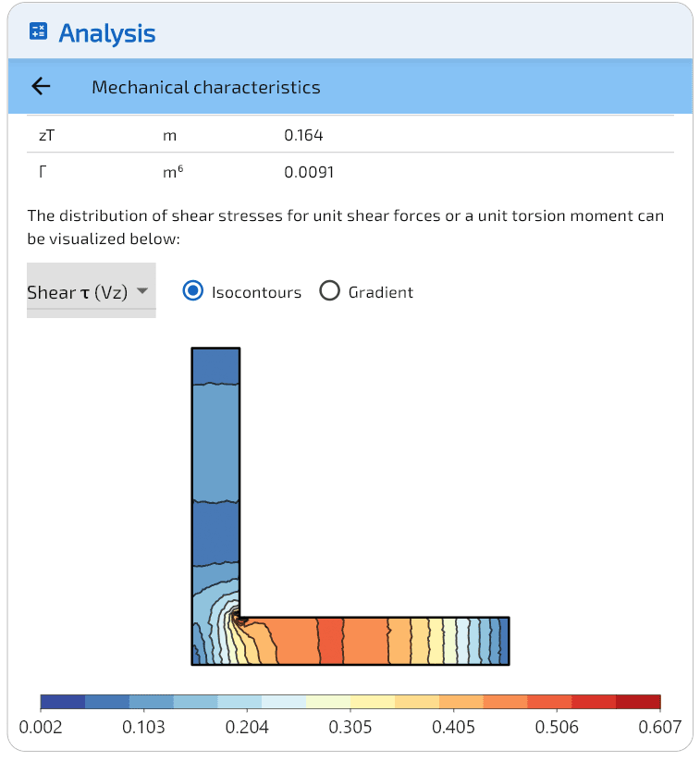Click the 0.305 legend value label
The height and width of the screenshot is (761, 700).
pos(350,727)
